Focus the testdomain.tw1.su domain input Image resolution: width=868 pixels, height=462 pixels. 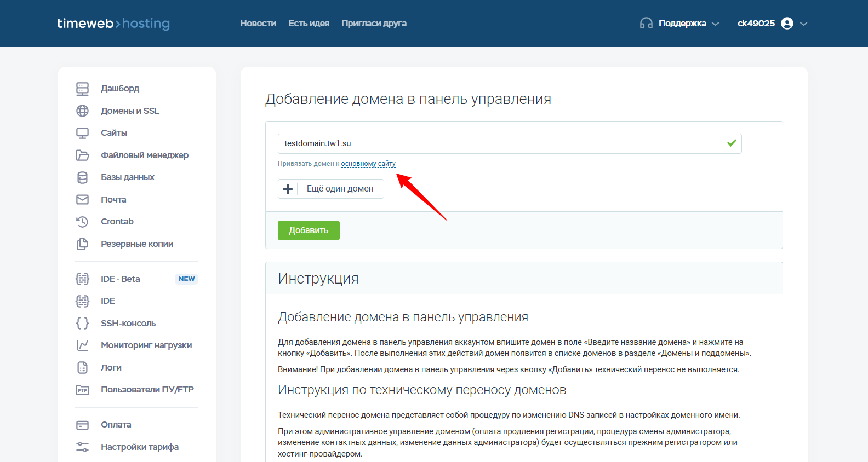click(510, 143)
